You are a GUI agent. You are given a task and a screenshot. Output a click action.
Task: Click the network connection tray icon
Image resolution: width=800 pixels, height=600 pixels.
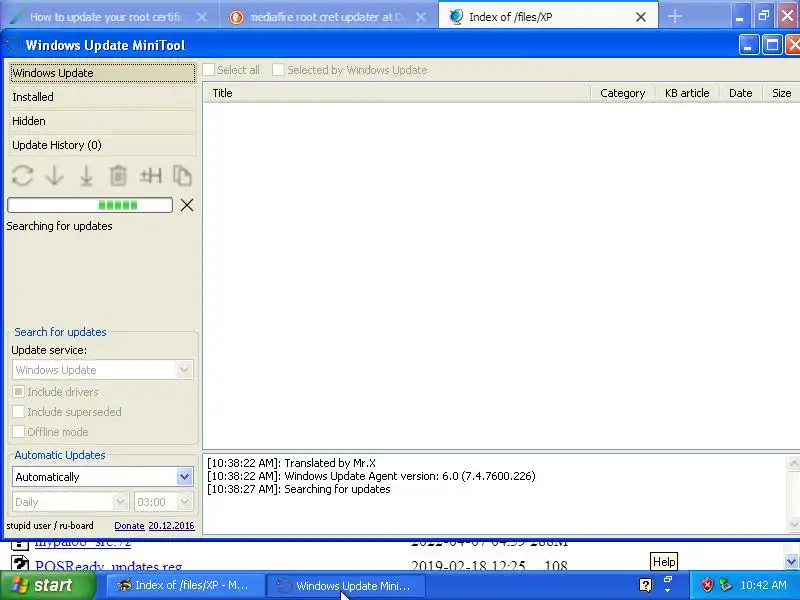(x=725, y=585)
